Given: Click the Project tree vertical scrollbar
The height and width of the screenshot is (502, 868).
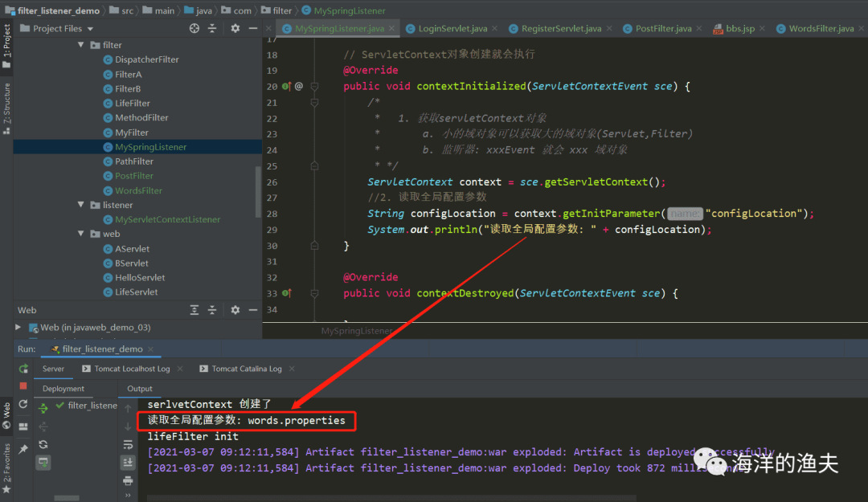Looking at the screenshot, I should point(258,191).
